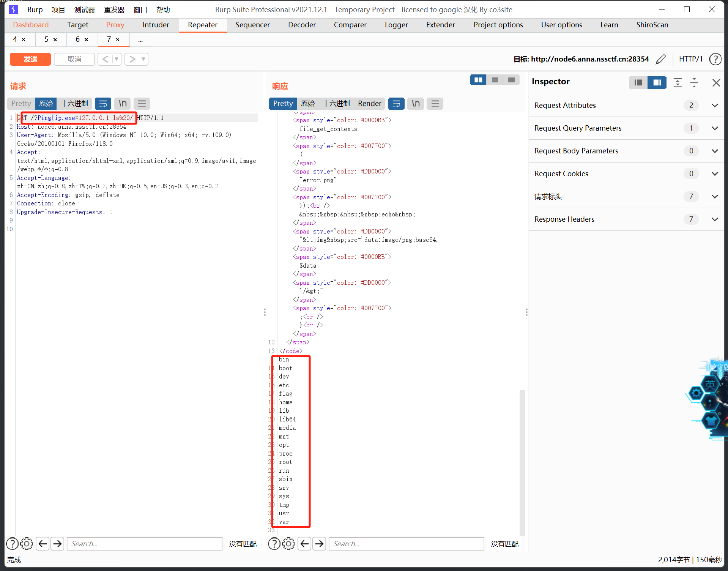728x571 pixels.
Task: Open back history dropdown arrow
Action: 117,59
